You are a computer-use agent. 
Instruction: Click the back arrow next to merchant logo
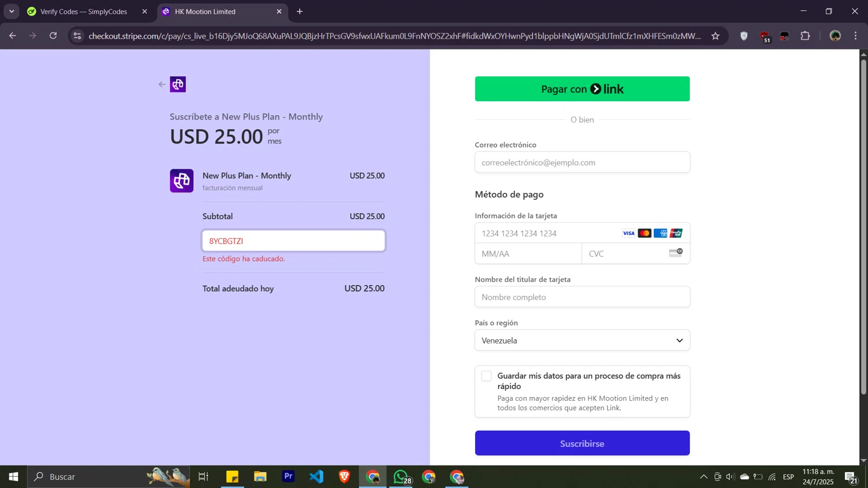click(161, 84)
